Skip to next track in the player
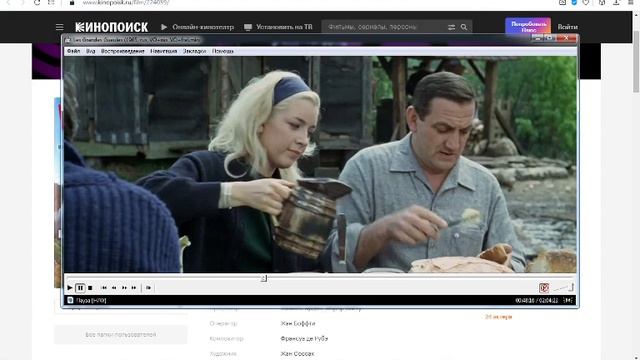 134,288
